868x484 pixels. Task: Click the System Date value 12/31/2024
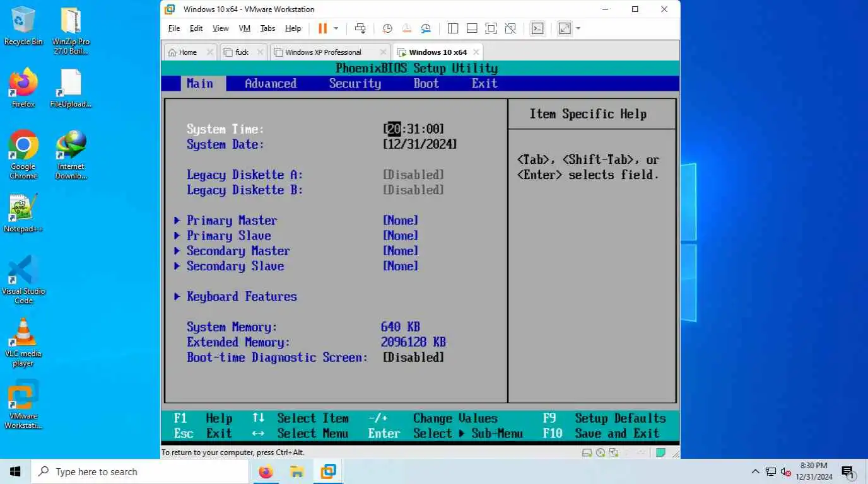click(420, 144)
